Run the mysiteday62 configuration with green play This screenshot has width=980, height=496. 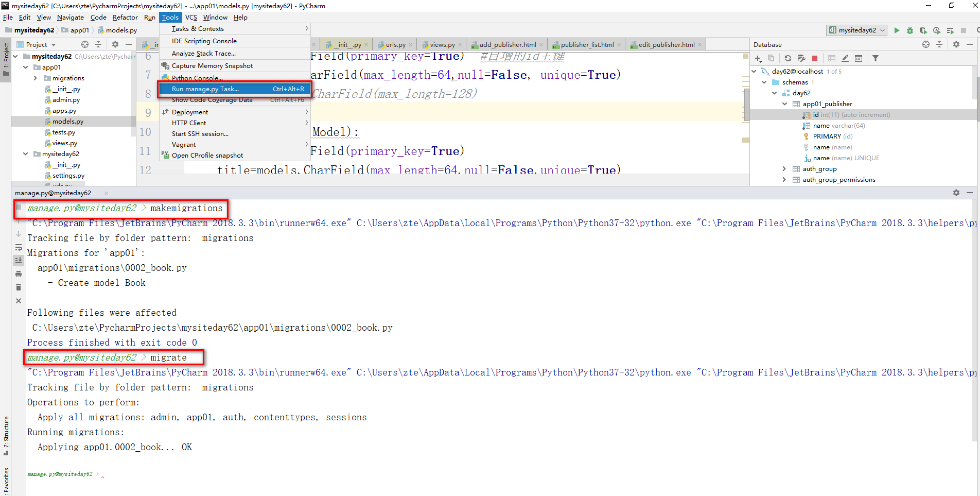click(x=897, y=30)
